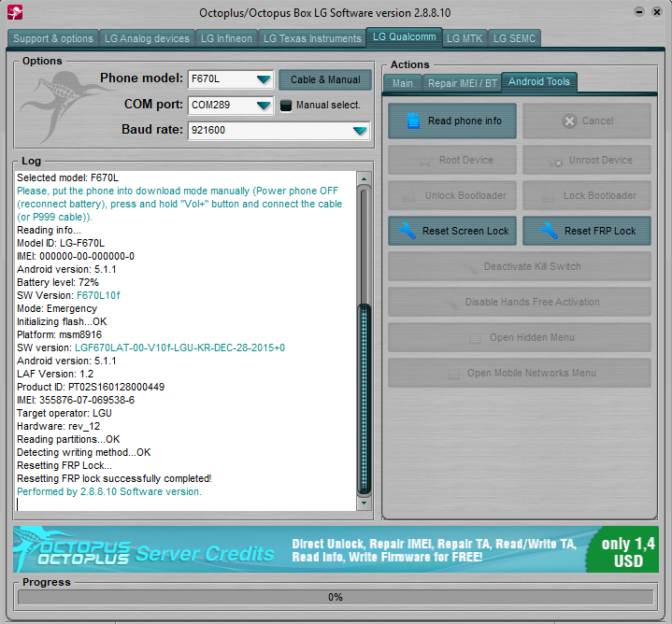Screen dimensions: 672x624
Task: Switch to the LG Analog devices tab
Action: pyautogui.click(x=147, y=38)
